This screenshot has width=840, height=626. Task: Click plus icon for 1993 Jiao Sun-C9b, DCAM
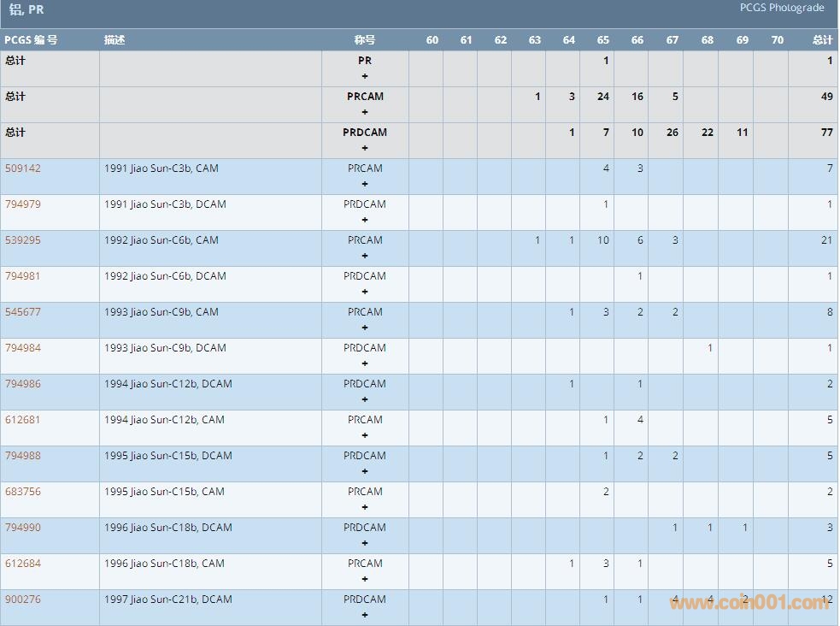point(365,363)
